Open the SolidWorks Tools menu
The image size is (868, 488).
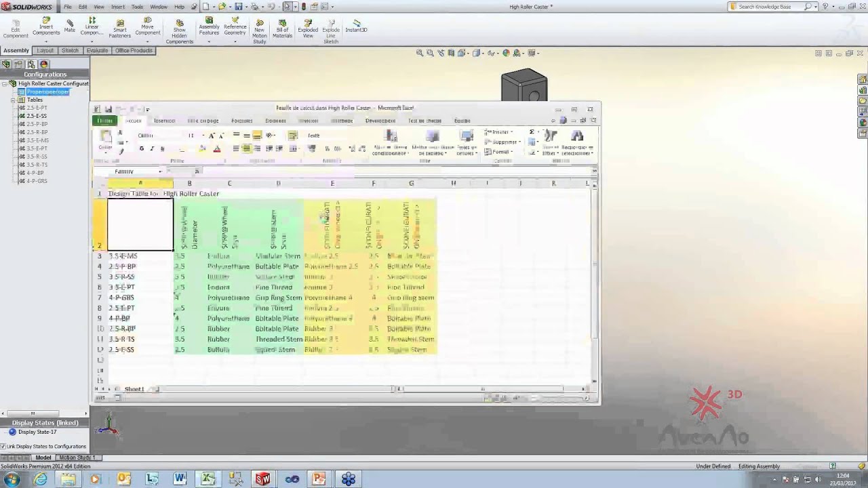[138, 7]
